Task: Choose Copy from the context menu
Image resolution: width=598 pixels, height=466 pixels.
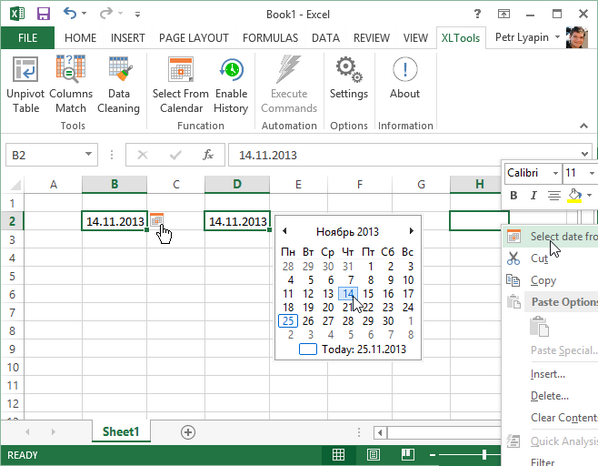Action: point(550,280)
